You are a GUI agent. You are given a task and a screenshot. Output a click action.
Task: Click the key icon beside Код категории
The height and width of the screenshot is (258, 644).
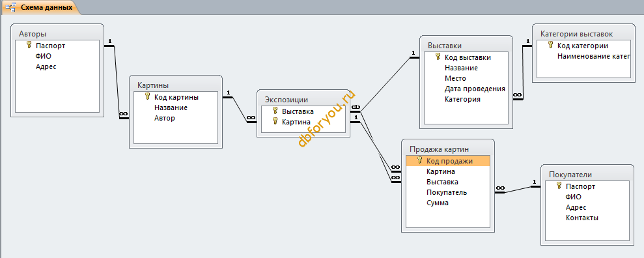tap(550, 45)
